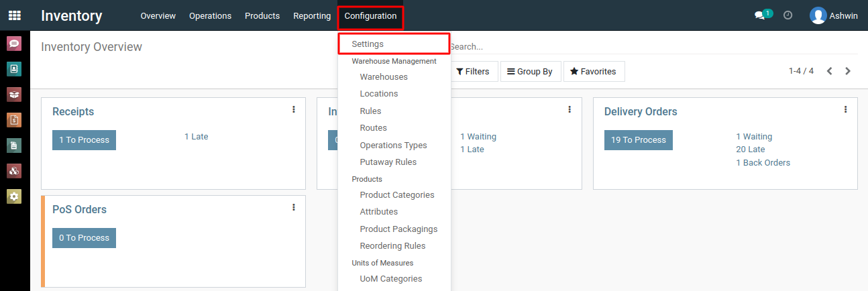
Task: Open the cubes icon app in sidebar
Action: [x=14, y=170]
